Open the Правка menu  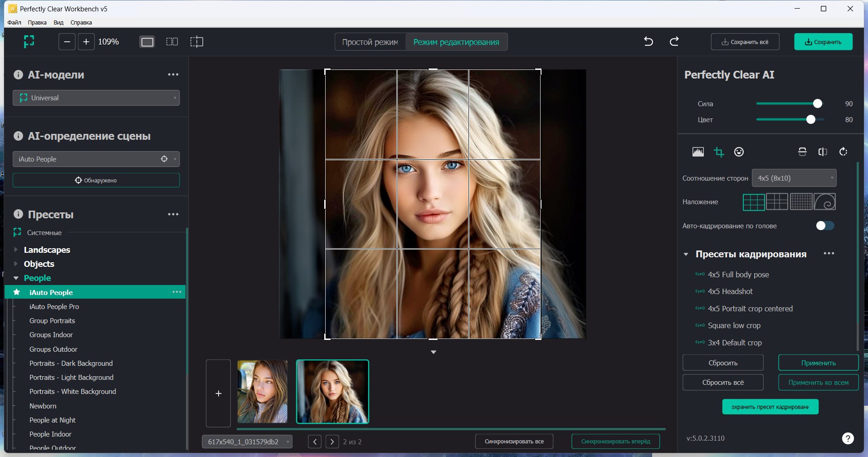(x=37, y=22)
